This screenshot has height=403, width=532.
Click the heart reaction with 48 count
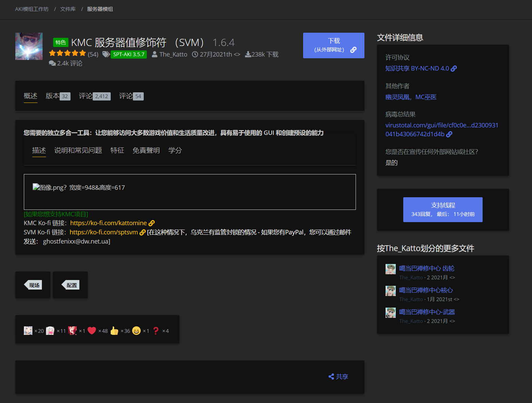point(91,330)
